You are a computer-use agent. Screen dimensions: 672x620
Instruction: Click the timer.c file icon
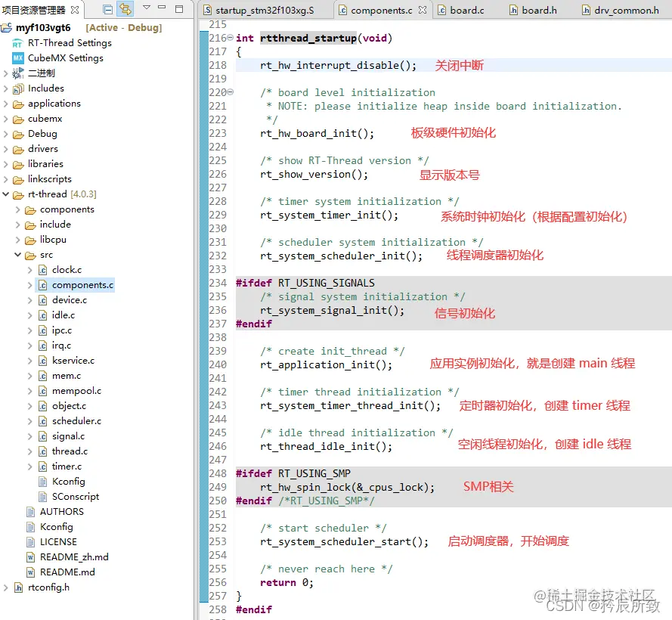tap(42, 467)
